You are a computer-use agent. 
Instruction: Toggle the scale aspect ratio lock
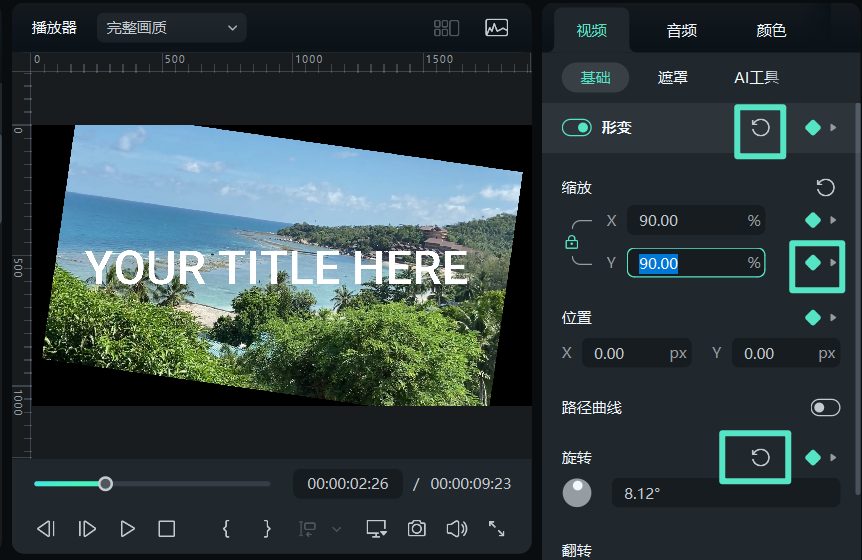pyautogui.click(x=572, y=242)
